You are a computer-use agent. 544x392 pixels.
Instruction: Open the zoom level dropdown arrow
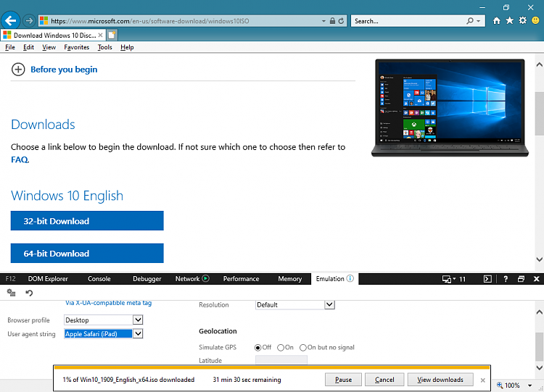coord(529,385)
